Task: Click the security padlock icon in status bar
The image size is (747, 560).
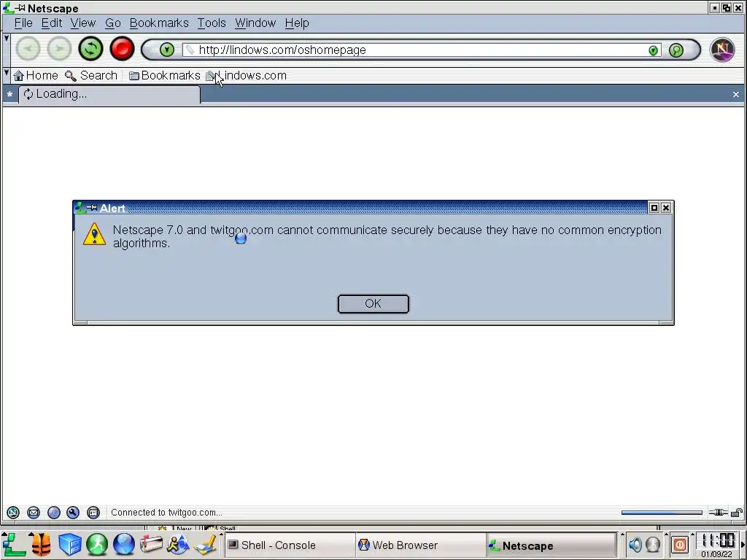Action: [x=737, y=513]
